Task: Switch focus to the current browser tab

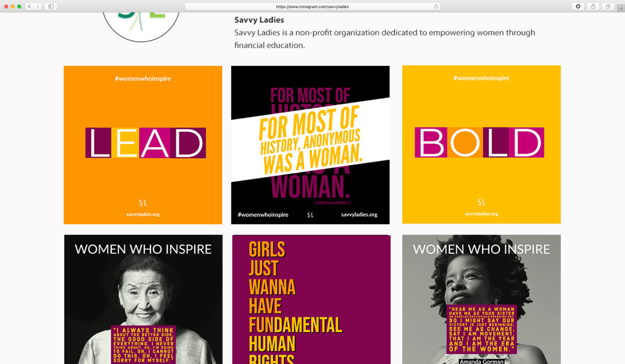Action: (312, 6)
